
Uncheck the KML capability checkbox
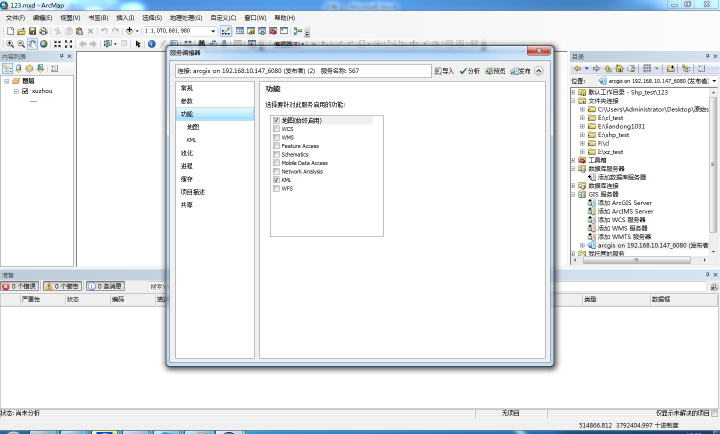276,180
